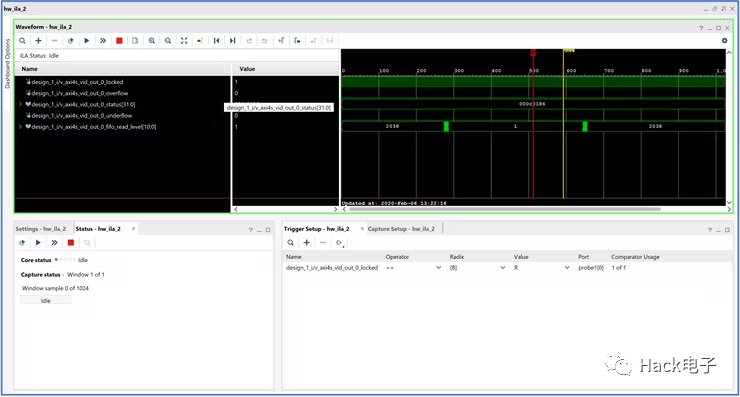Open help in the Trigger Setup panel

709,230
